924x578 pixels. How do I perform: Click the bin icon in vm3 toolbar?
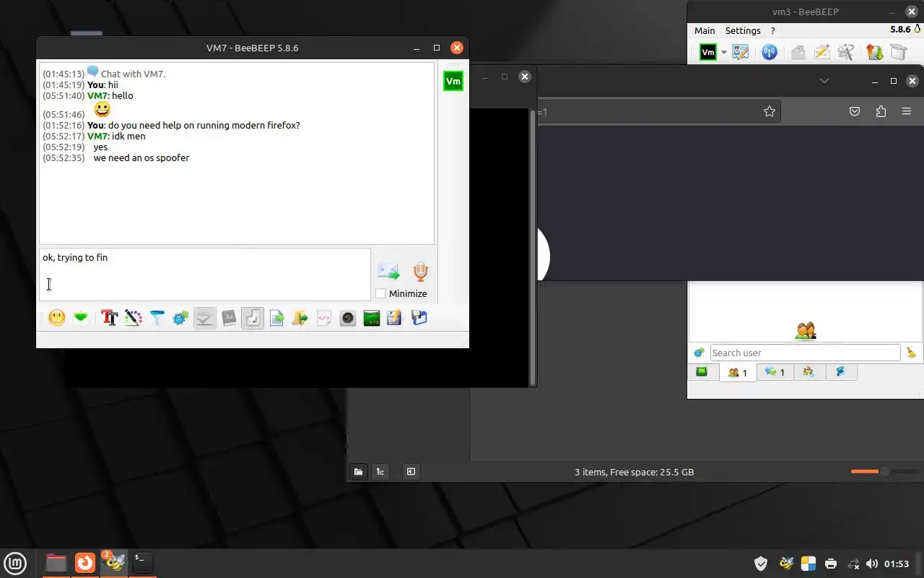898,52
